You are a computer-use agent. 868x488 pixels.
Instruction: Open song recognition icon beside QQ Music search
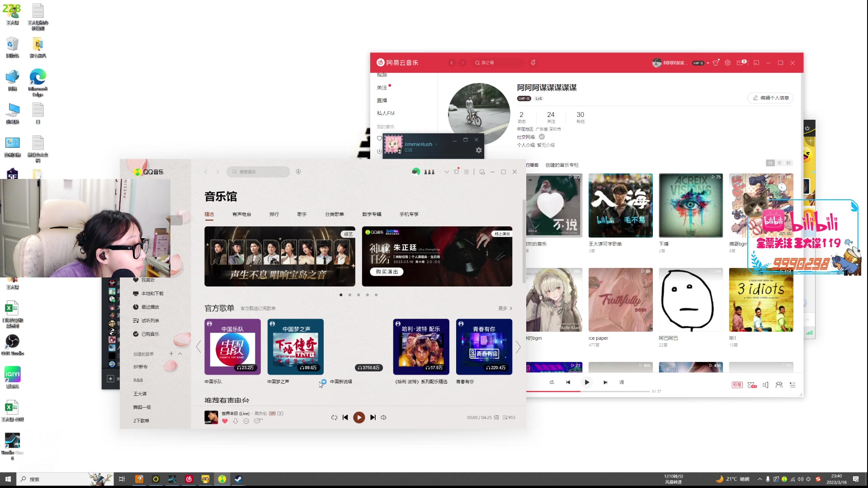coord(298,172)
